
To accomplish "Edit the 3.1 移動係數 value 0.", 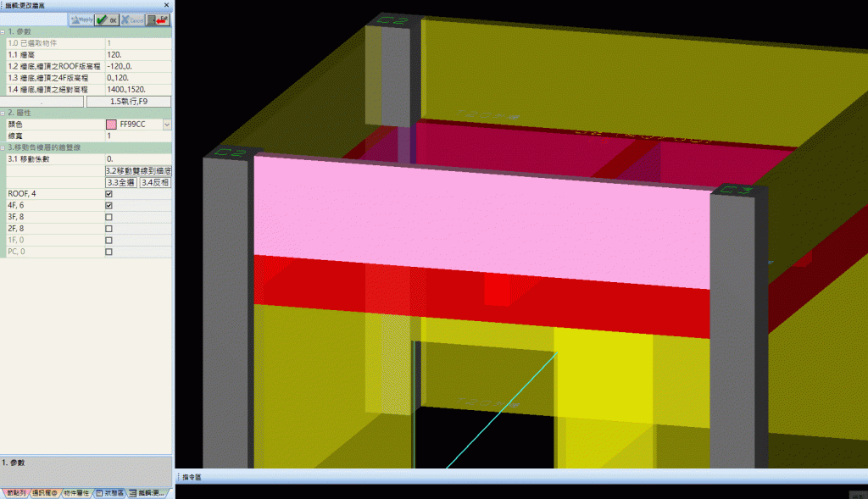I will coord(138,159).
